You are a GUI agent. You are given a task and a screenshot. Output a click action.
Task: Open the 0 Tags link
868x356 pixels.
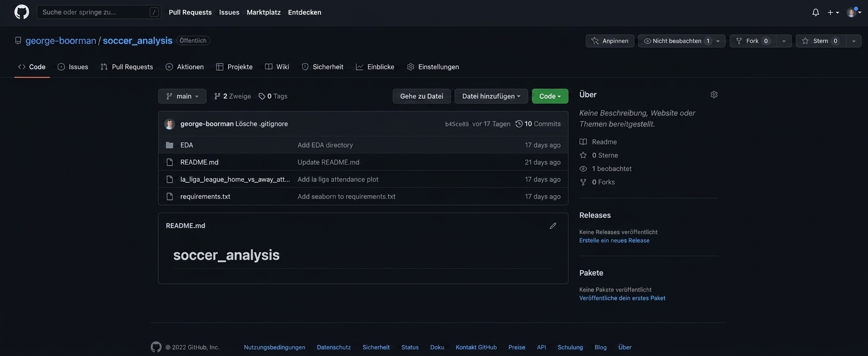tap(273, 96)
